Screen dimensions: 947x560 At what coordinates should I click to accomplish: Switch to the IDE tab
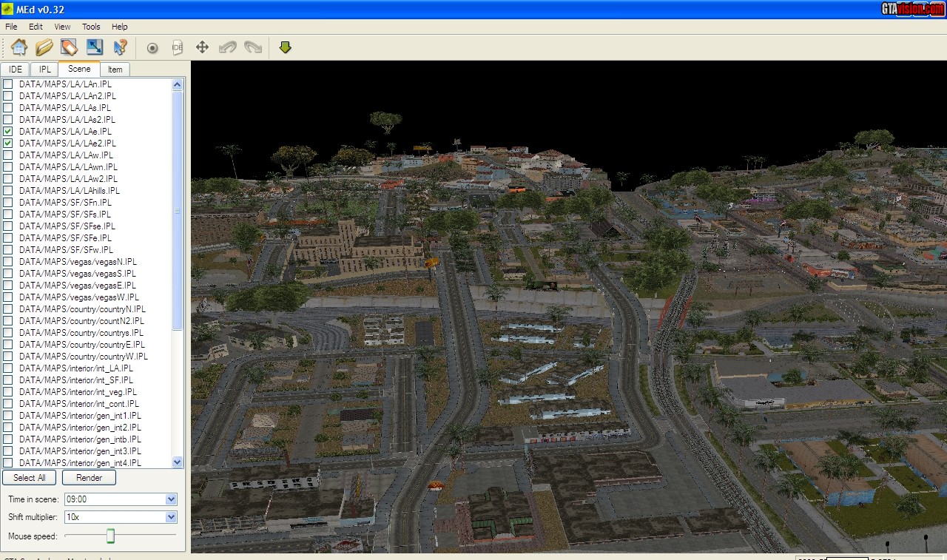[x=16, y=70]
